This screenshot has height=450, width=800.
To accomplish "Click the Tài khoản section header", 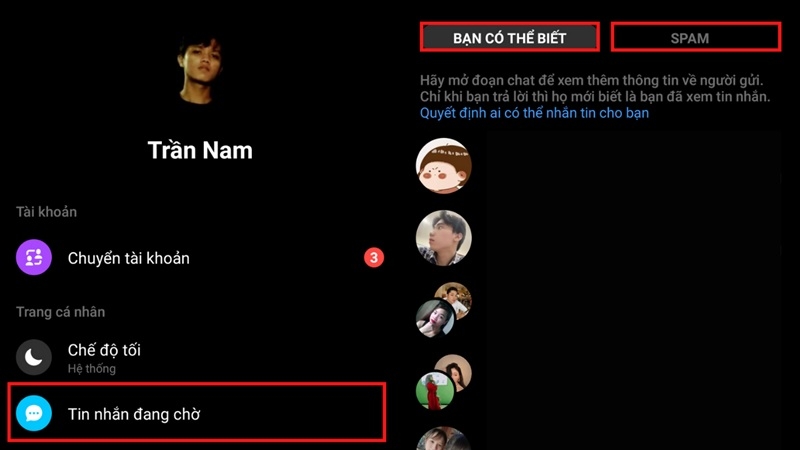I will [46, 212].
